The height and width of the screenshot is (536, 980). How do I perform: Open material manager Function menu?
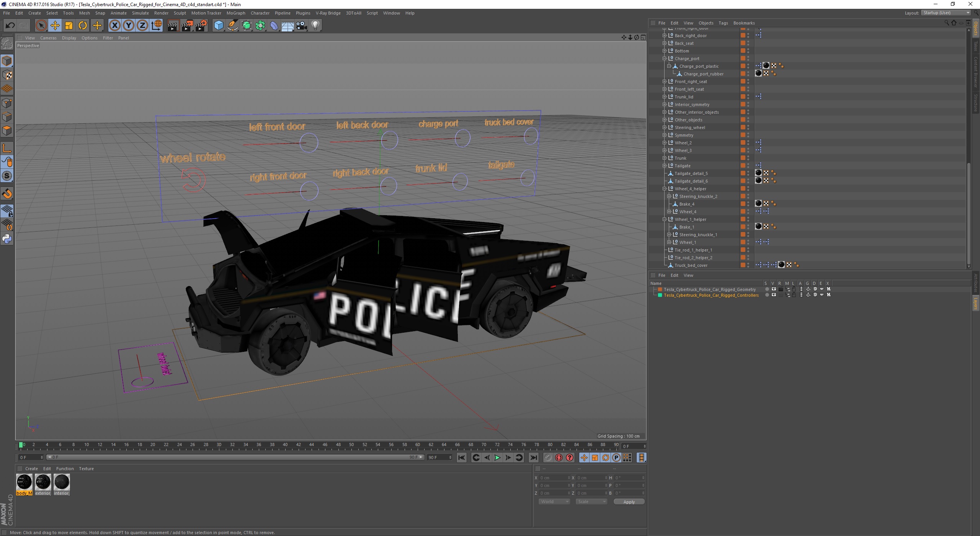65,469
